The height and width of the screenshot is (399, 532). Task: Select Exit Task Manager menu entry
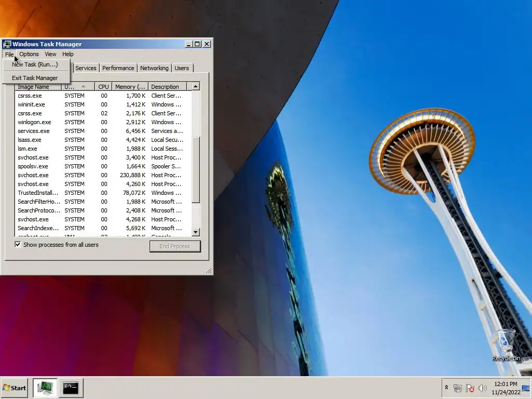coord(35,78)
